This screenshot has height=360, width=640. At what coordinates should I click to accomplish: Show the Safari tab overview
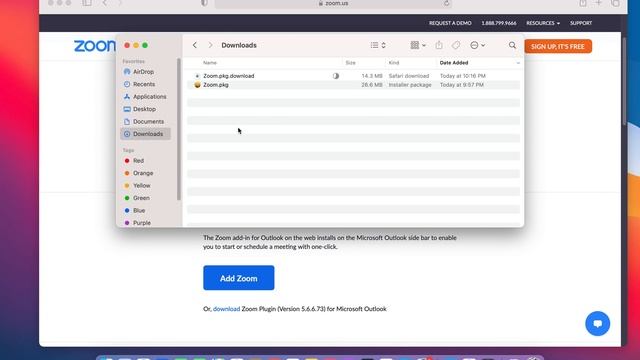click(615, 3)
